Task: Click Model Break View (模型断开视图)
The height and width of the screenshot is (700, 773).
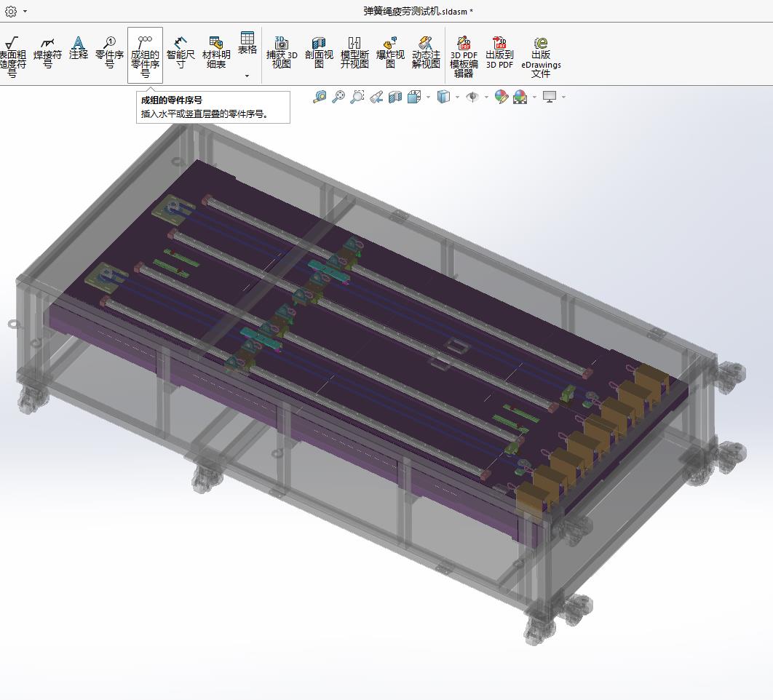Action: click(x=354, y=52)
